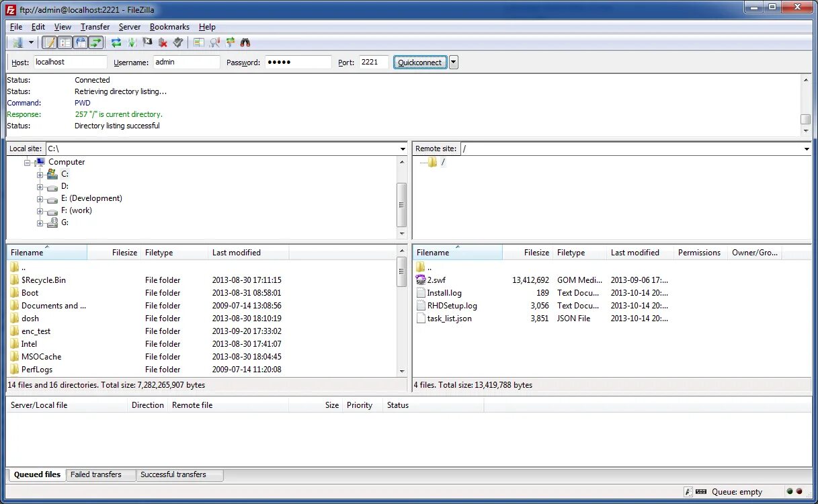Cancel the current operation icon

tap(147, 42)
